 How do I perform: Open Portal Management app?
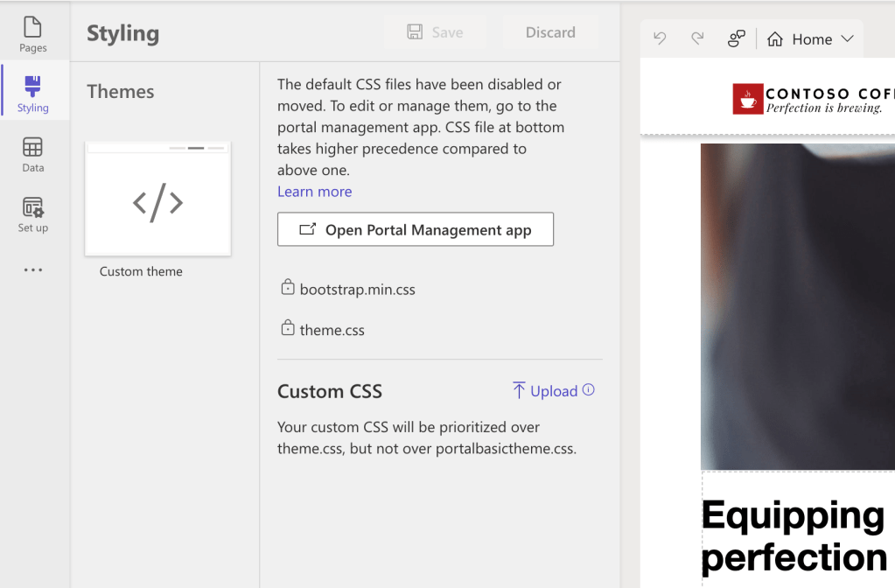point(416,229)
